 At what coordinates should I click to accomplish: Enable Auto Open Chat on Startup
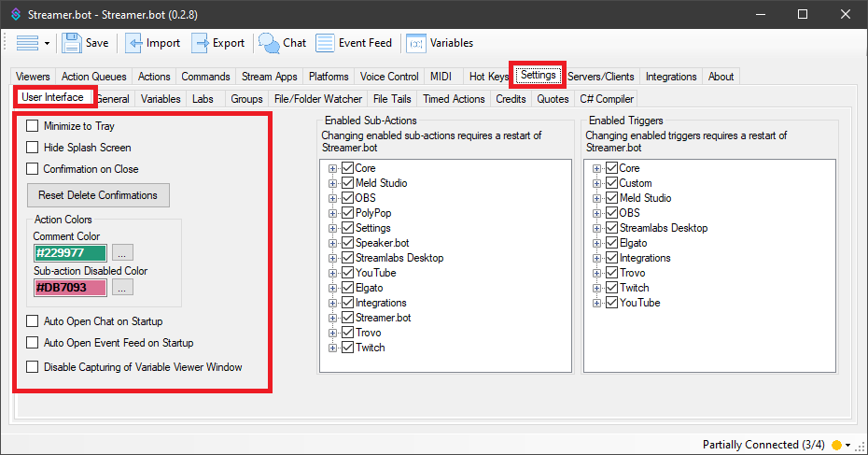[x=32, y=320]
